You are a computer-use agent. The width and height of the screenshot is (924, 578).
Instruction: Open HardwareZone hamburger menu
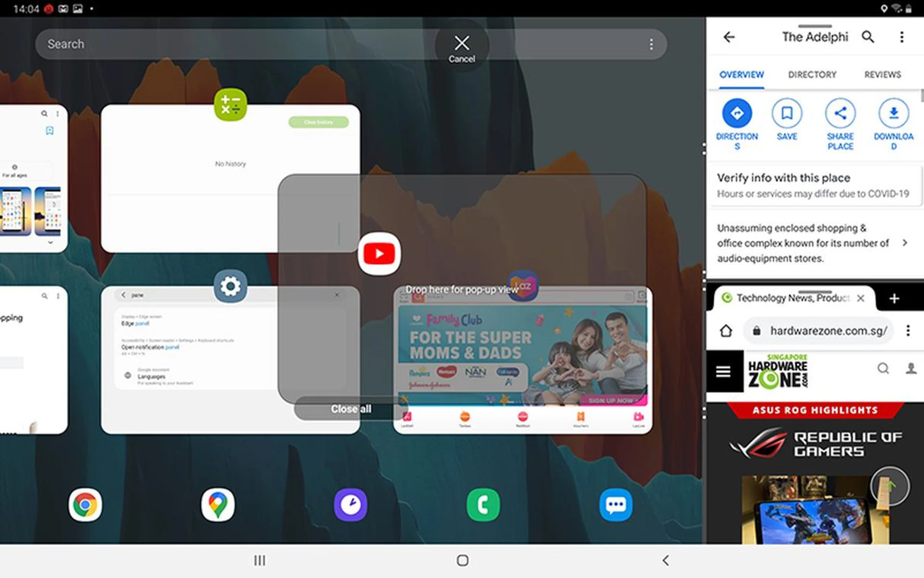click(x=723, y=371)
